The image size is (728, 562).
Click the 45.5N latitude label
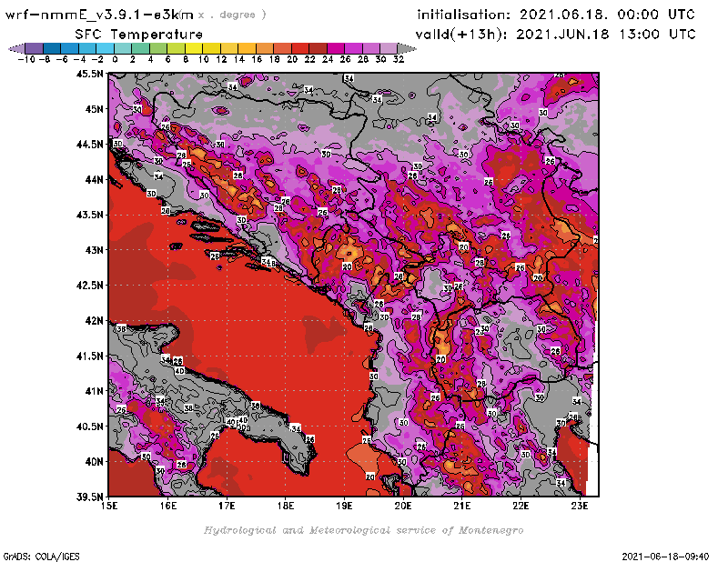[x=89, y=74]
